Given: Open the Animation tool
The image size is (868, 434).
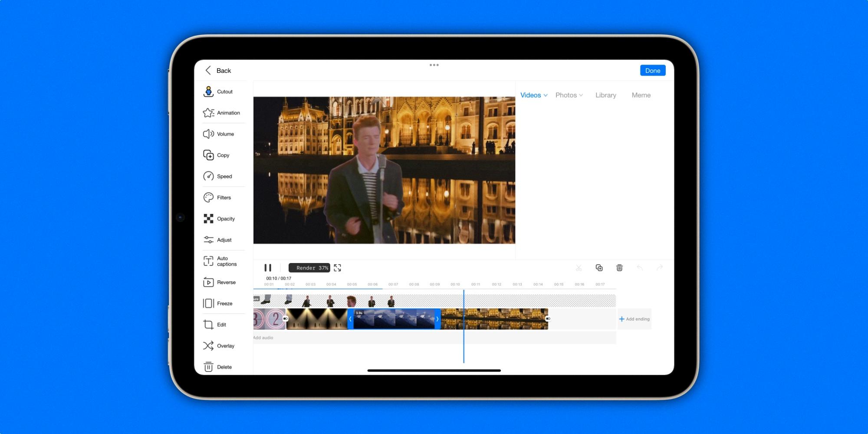Looking at the screenshot, I should point(221,113).
